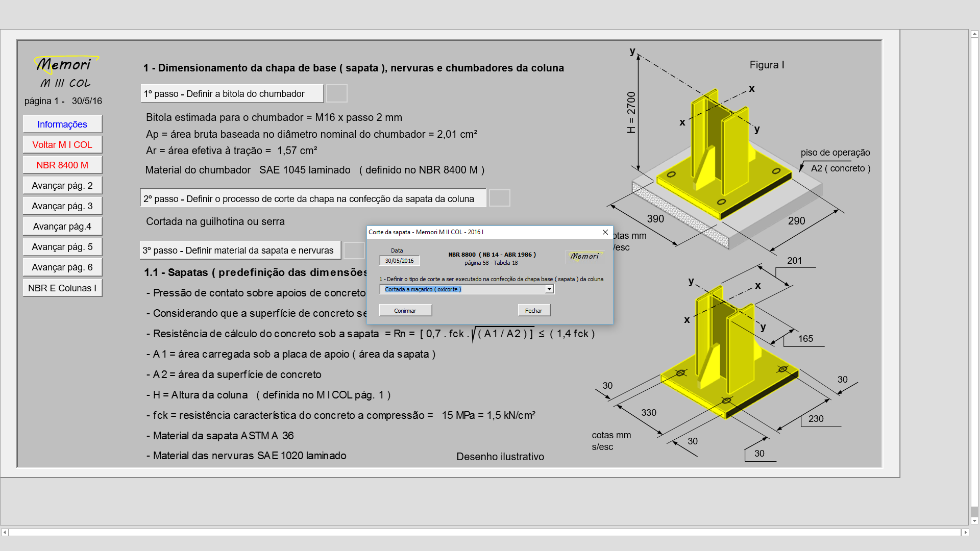Click the '390' dimension on Figura I
Image resolution: width=980 pixels, height=551 pixels.
656,219
